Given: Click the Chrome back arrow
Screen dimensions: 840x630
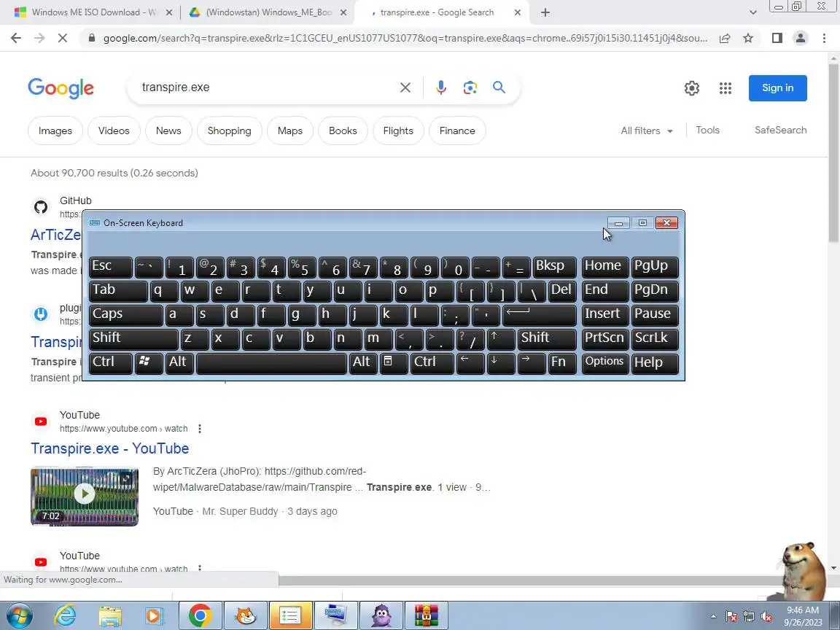Looking at the screenshot, I should (x=15, y=38).
